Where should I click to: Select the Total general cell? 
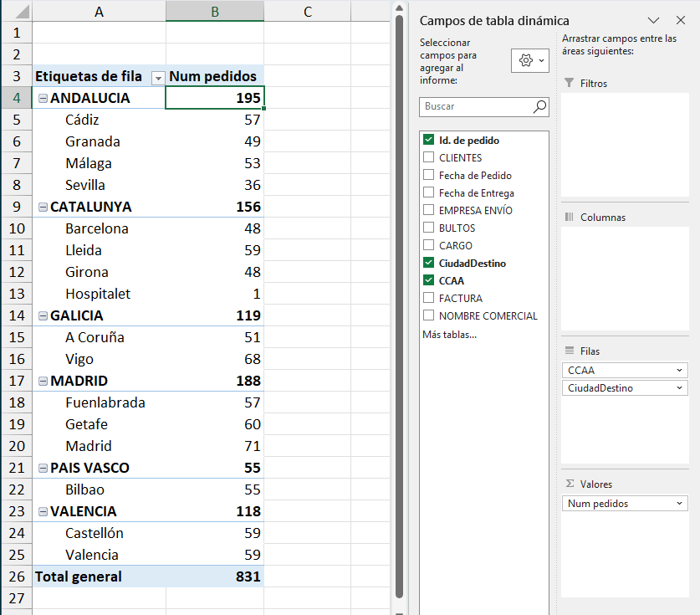tap(99, 577)
